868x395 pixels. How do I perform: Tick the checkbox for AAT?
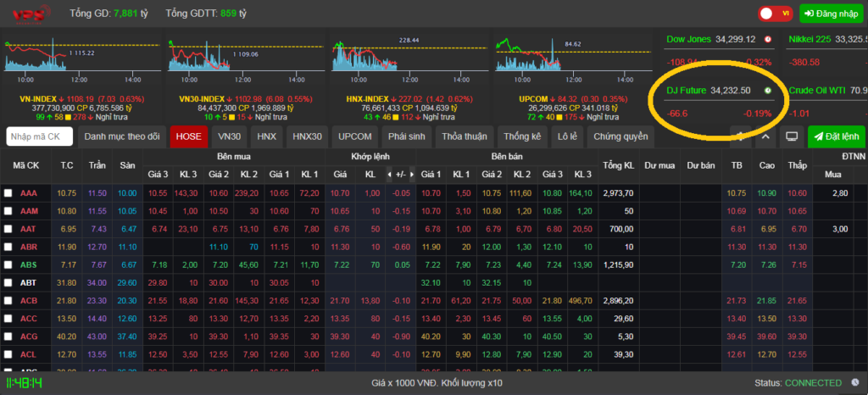(8, 229)
